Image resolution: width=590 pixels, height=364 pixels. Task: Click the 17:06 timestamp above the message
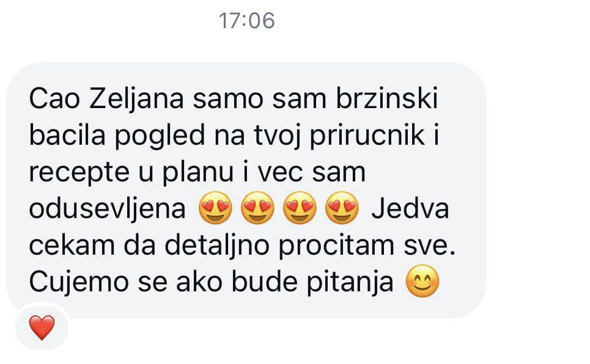pos(247,20)
